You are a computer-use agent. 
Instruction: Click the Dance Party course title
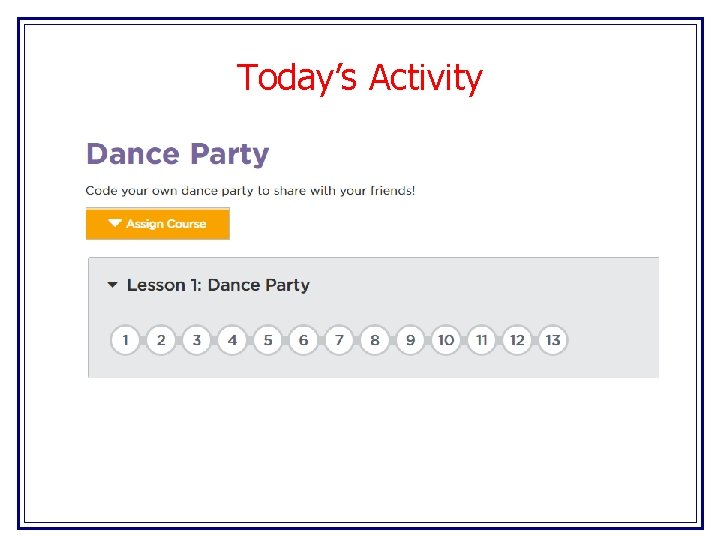(x=177, y=155)
